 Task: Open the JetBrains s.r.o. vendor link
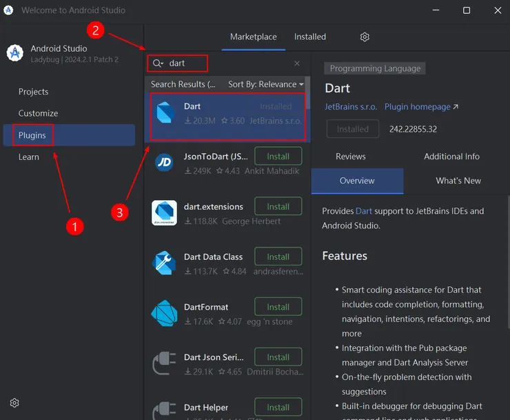(351, 107)
